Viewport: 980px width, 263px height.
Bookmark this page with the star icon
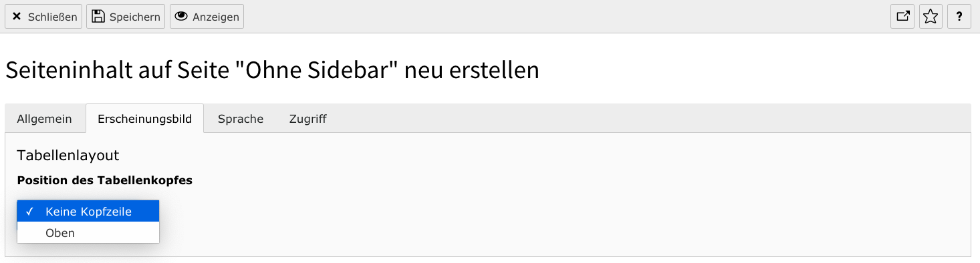[x=931, y=17]
